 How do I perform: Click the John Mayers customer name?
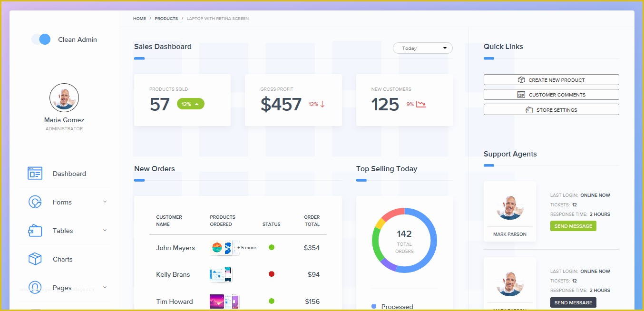(176, 248)
